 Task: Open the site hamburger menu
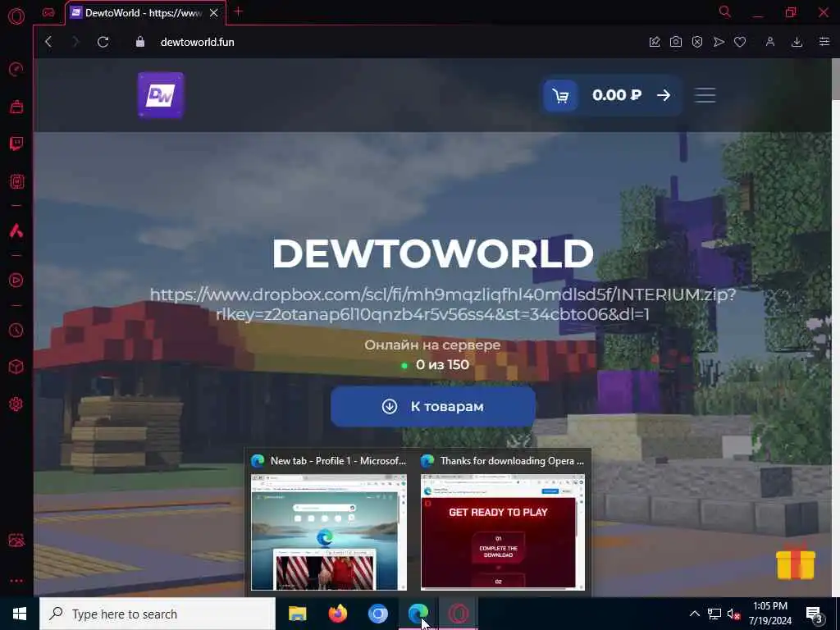[705, 95]
